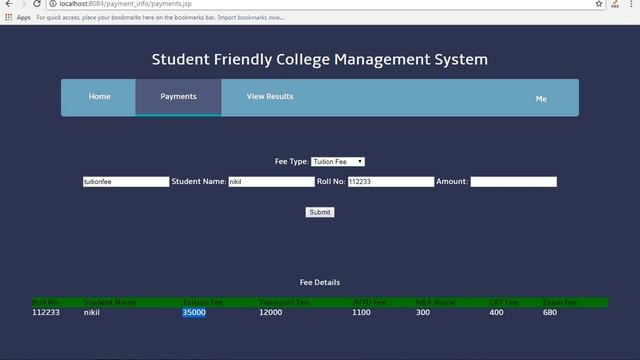
Task: Click the transport fee value 12000
Action: point(271,313)
